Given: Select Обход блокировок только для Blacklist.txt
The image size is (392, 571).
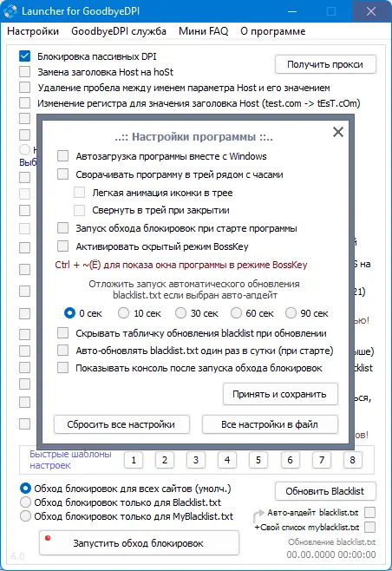Looking at the screenshot, I should pos(25,502).
